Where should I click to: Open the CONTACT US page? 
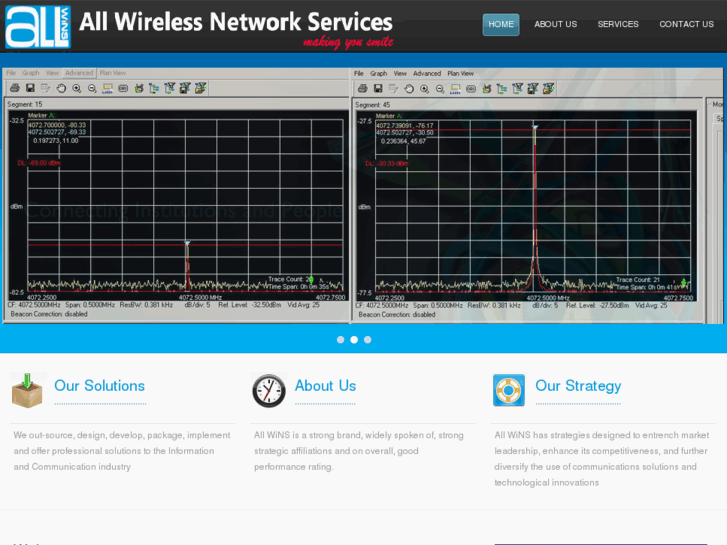[x=687, y=24]
